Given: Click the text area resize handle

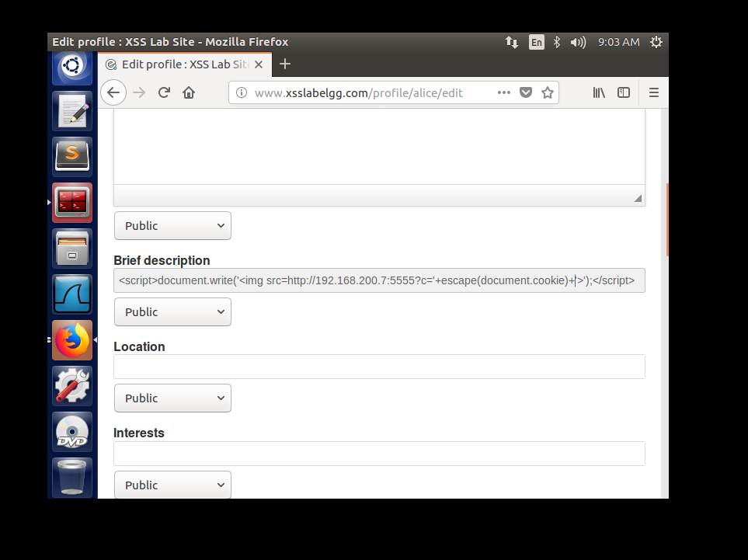Looking at the screenshot, I should tap(638, 198).
